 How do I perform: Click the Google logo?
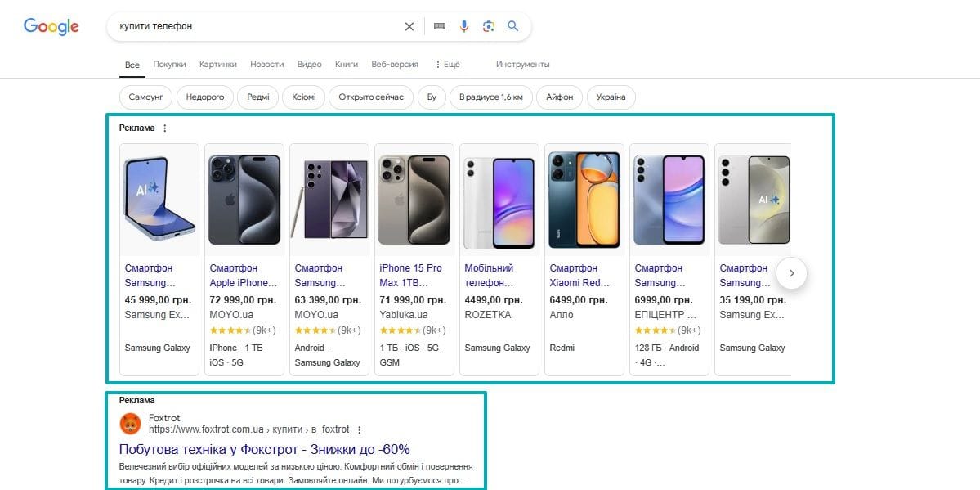[x=51, y=26]
